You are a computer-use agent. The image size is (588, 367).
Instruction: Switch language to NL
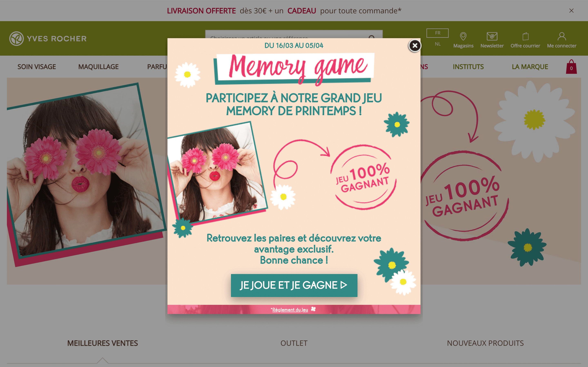click(x=437, y=44)
